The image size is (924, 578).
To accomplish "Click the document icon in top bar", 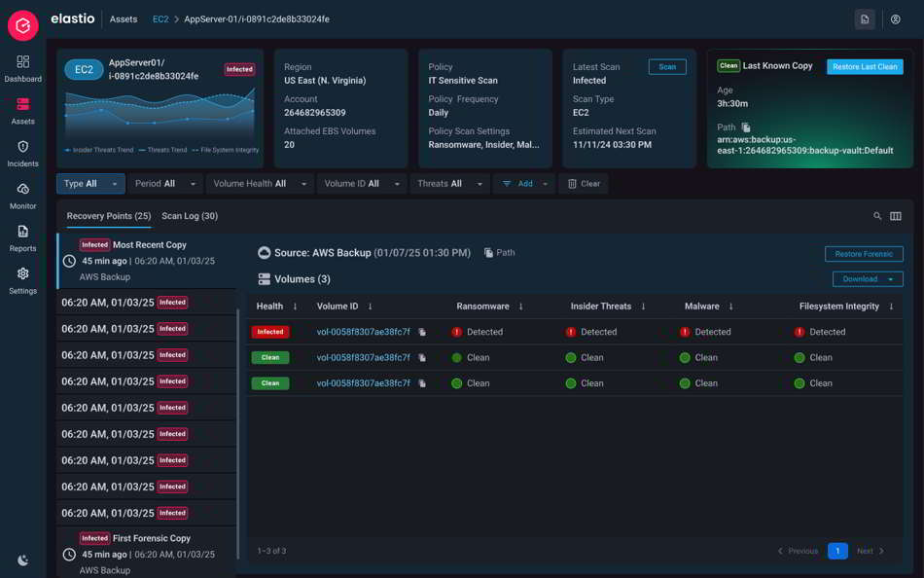I will click(x=865, y=19).
